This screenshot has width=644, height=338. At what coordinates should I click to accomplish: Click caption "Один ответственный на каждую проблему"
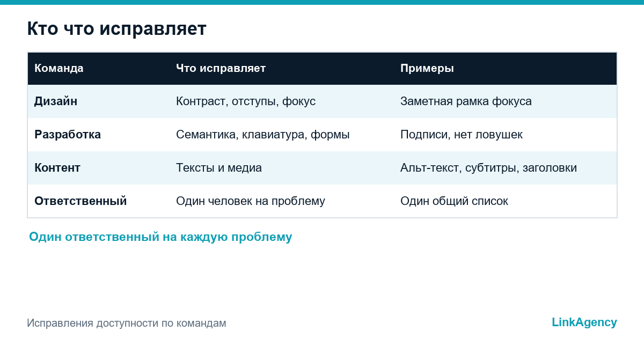click(160, 237)
